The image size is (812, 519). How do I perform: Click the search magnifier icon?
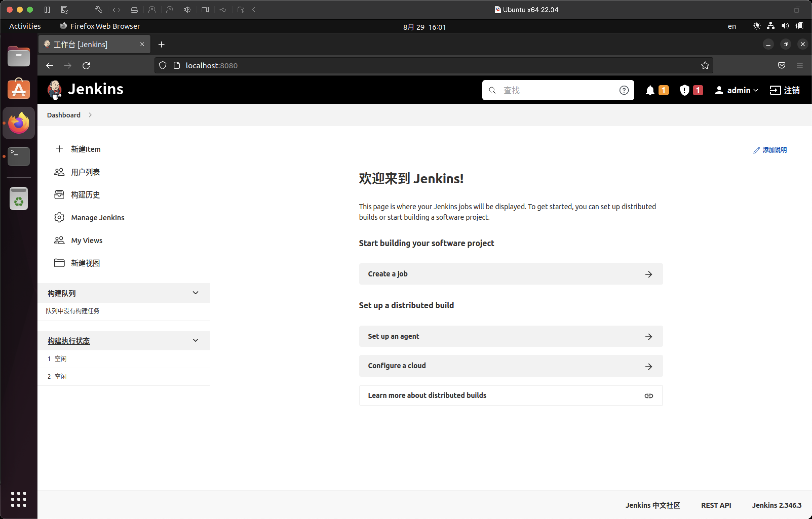pos(493,90)
